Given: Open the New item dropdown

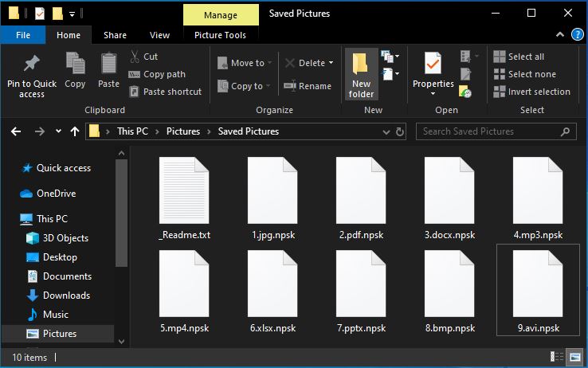Looking at the screenshot, I should coord(390,57).
